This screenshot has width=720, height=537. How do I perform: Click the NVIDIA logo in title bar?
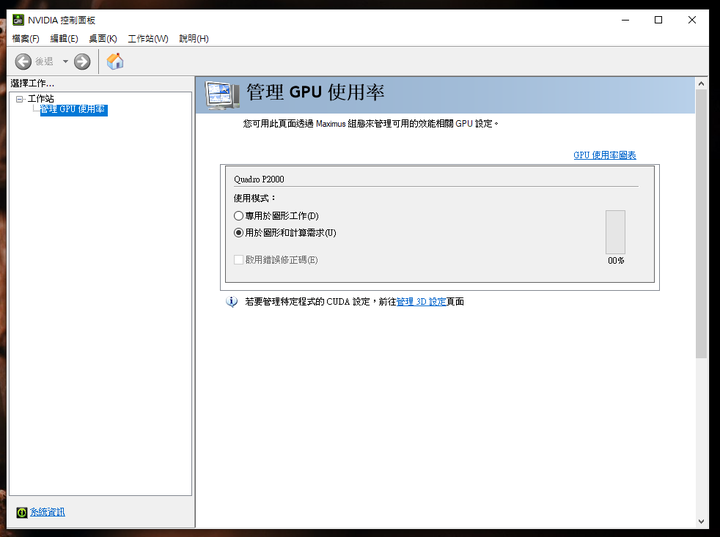(x=18, y=20)
